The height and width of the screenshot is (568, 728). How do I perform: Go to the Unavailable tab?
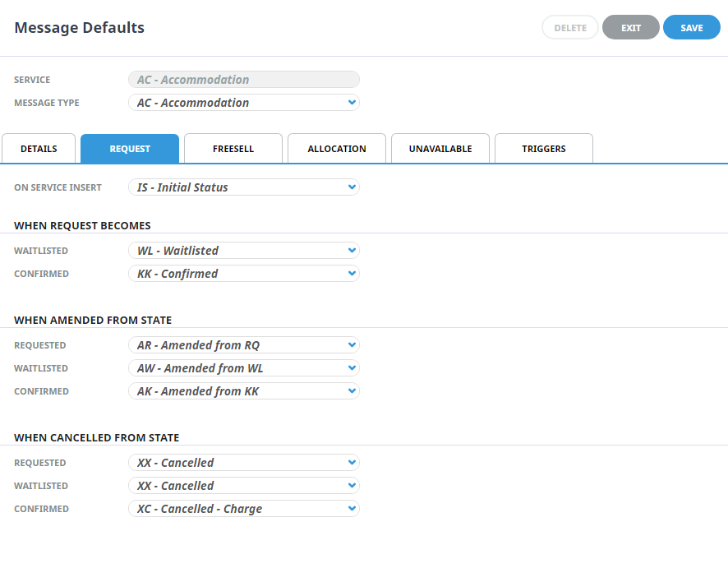(x=440, y=149)
